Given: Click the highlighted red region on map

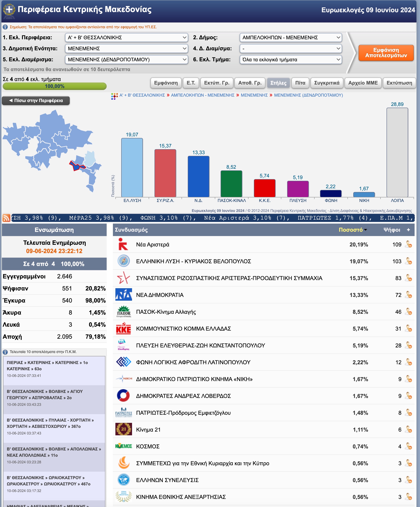Looking at the screenshot, I should (x=77, y=166).
